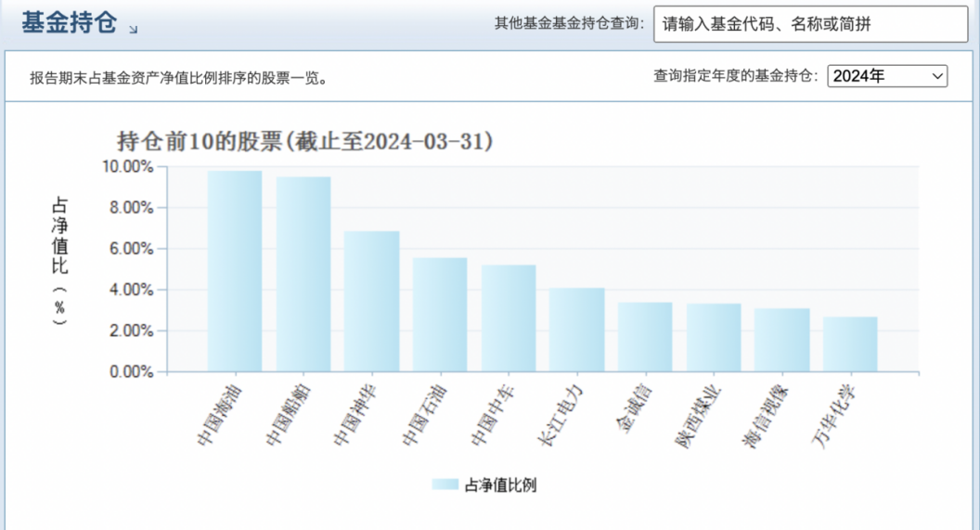Screen dimensions: 980x530
Task: Click the 4.00% y-axis value
Action: pos(131,290)
